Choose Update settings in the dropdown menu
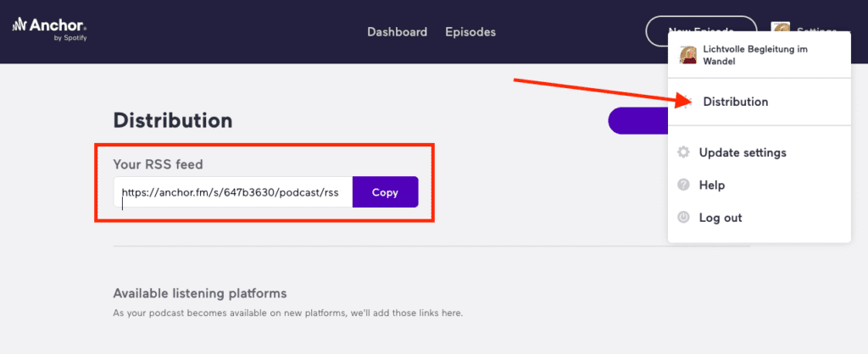This screenshot has height=354, width=868. point(743,153)
